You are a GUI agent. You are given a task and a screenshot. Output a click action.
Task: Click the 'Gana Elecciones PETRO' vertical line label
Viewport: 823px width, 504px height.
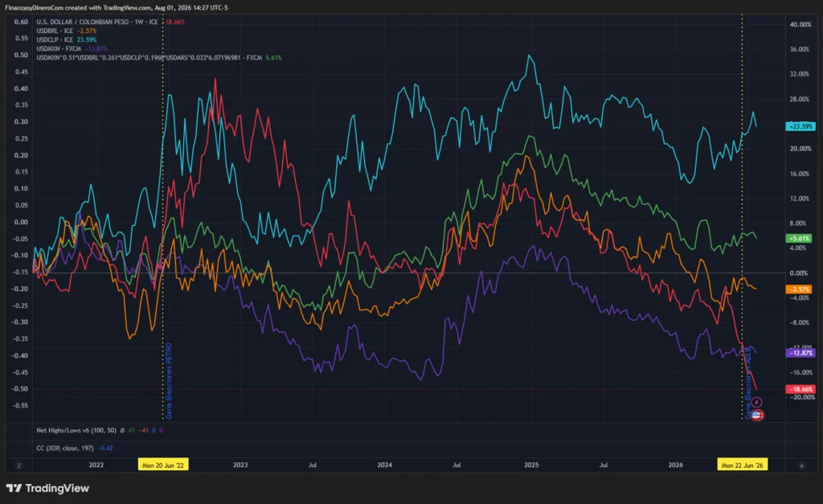pyautogui.click(x=169, y=381)
